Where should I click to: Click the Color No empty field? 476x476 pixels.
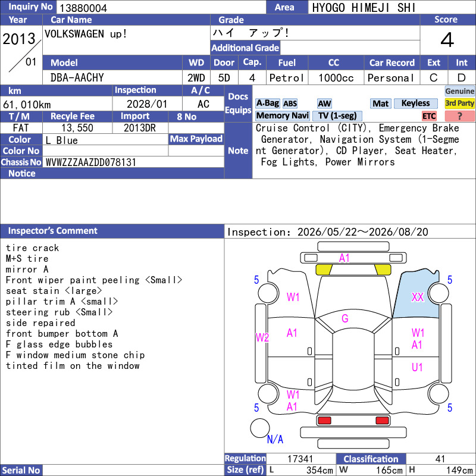[105, 151]
